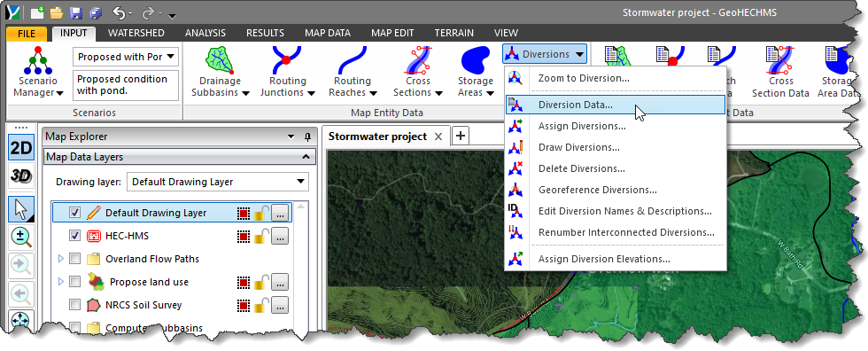Check NRCS Soil Survey layer checkbox
This screenshot has width=868, height=351.
coord(74,306)
